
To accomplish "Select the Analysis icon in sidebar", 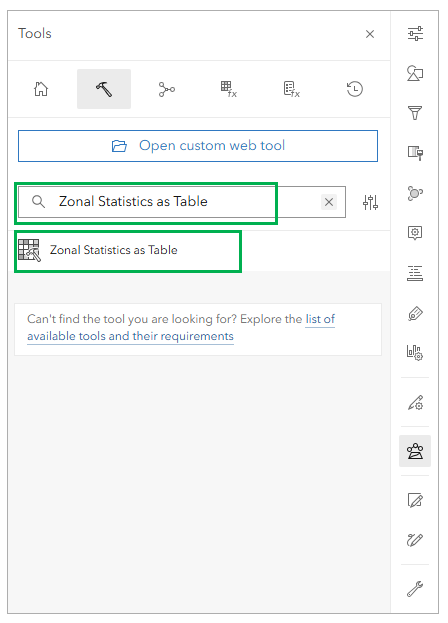I will pos(415,451).
